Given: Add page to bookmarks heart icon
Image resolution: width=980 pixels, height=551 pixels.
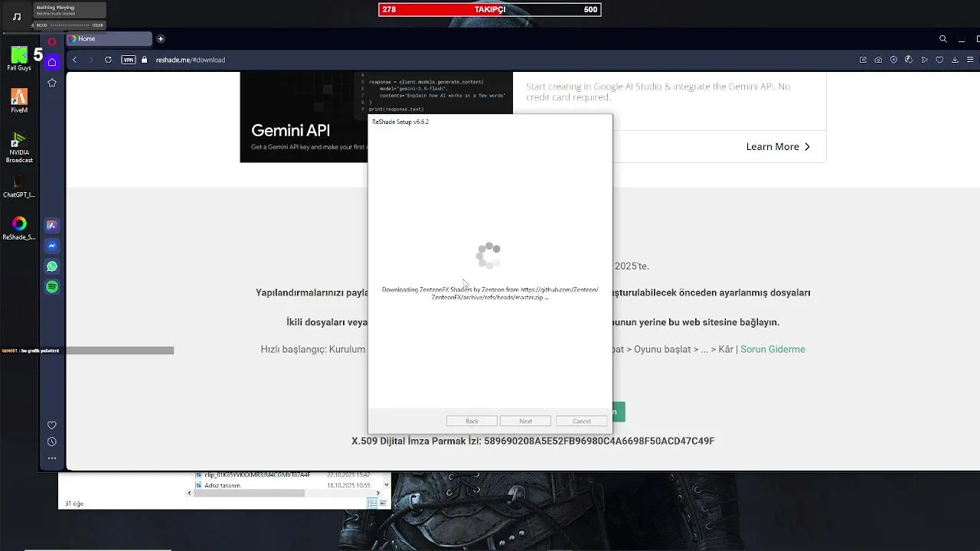Looking at the screenshot, I should click(x=940, y=60).
